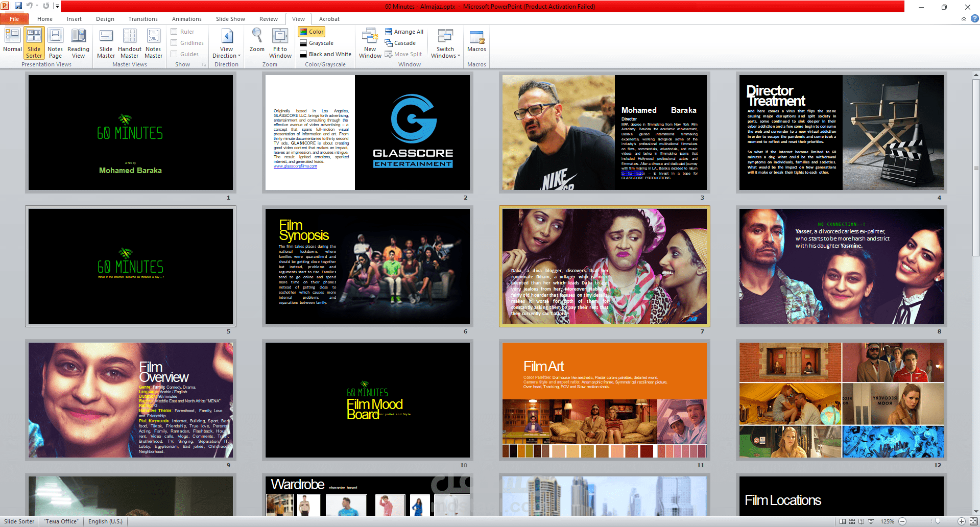This screenshot has height=527, width=980.
Task: Open the Slide Master view
Action: pos(106,43)
